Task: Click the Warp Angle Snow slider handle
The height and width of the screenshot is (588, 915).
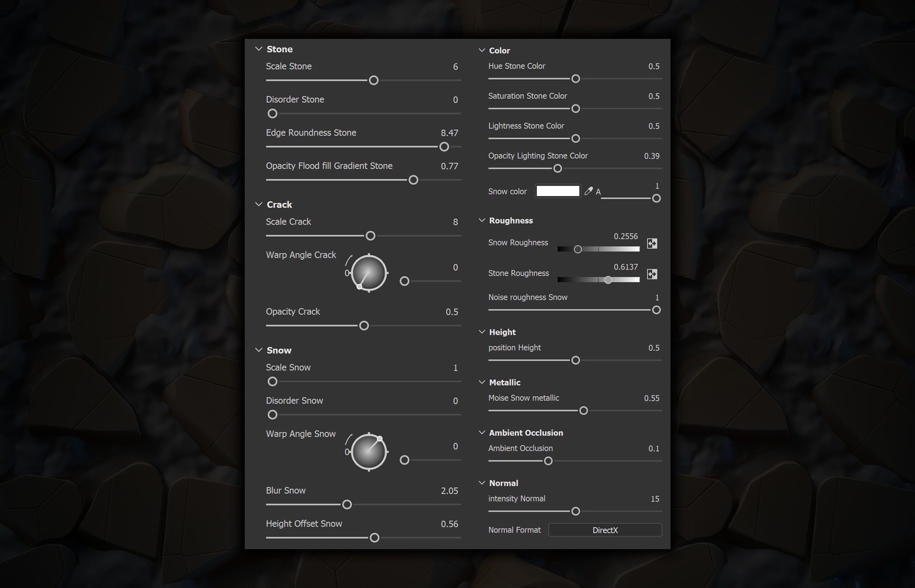Action: pyautogui.click(x=405, y=460)
